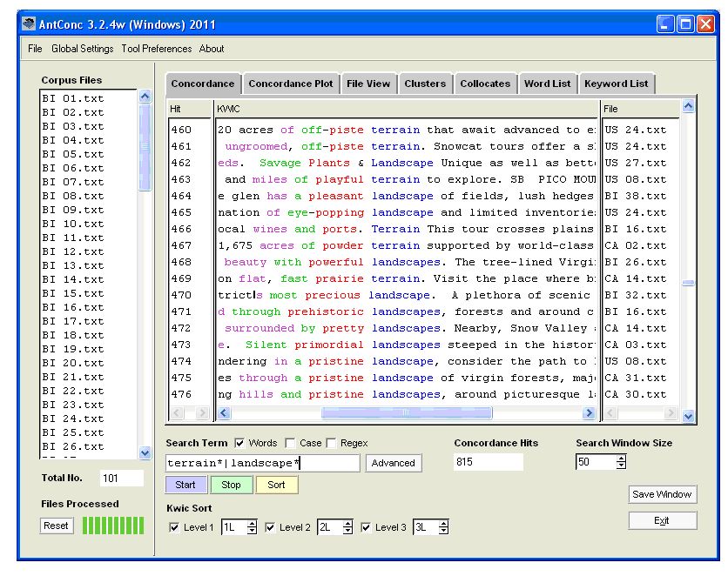Switch to the Word List tab
Screen dimensions: 728x576
(548, 84)
